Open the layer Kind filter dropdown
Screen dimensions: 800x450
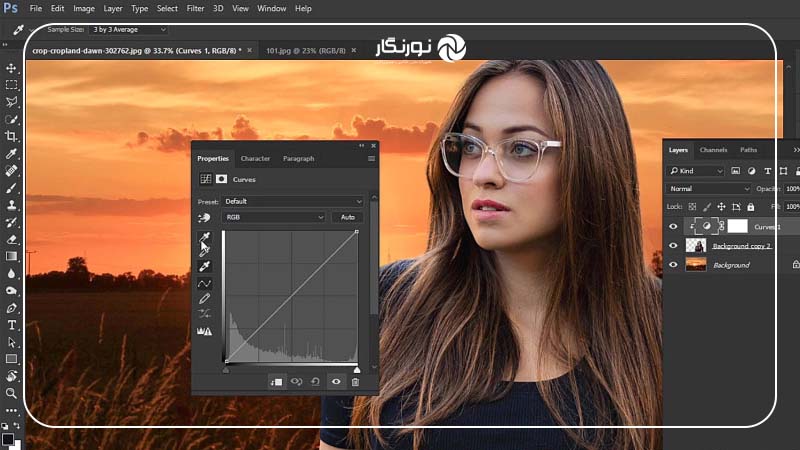696,171
